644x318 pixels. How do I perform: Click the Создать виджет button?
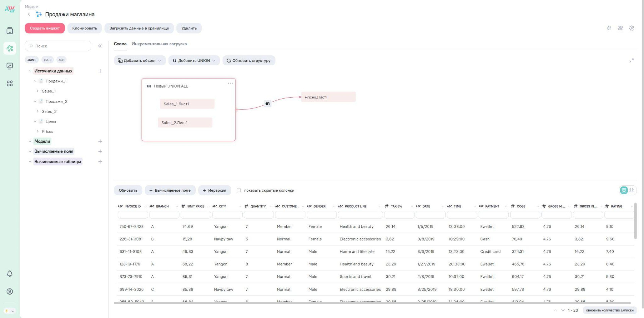[x=45, y=28]
